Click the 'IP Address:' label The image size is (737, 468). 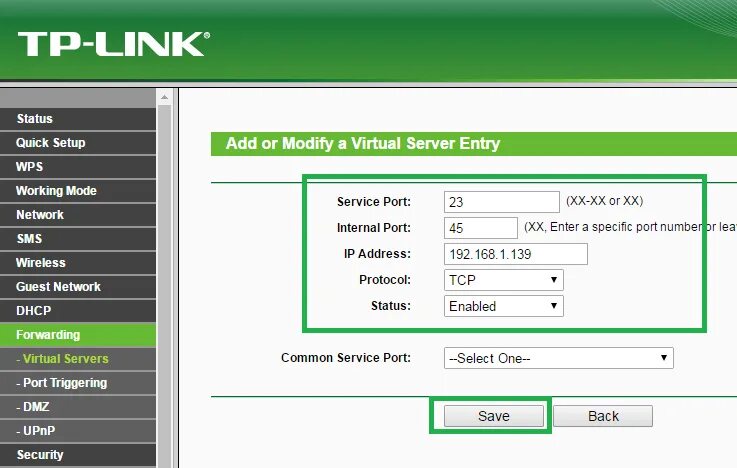(377, 254)
